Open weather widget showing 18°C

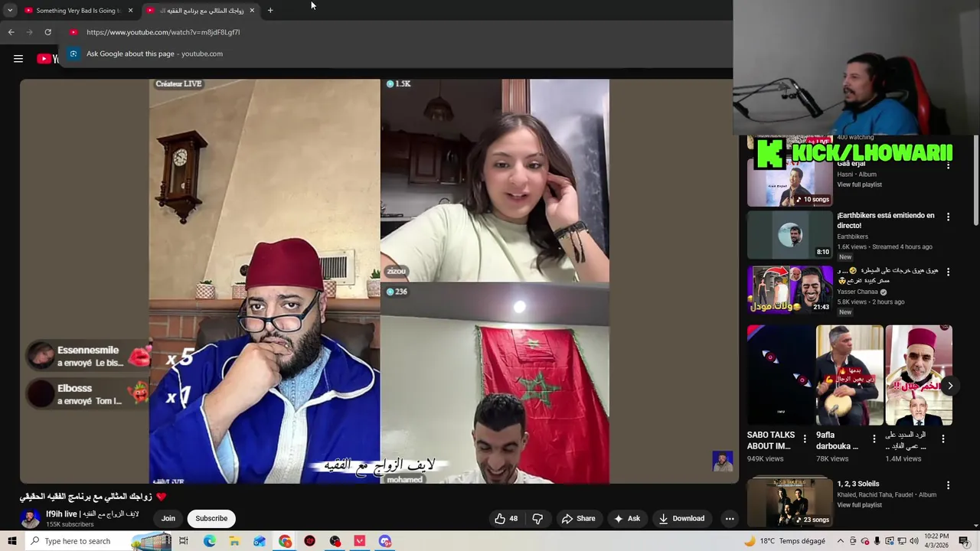(785, 541)
